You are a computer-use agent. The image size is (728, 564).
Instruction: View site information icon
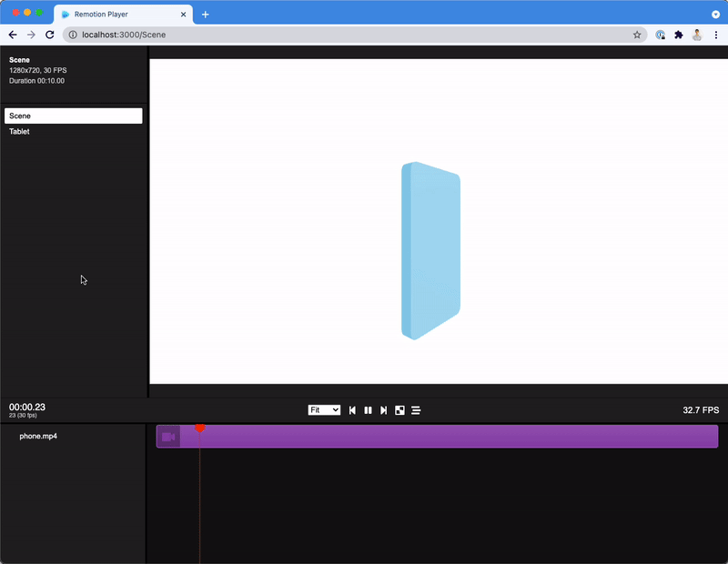coord(73,35)
